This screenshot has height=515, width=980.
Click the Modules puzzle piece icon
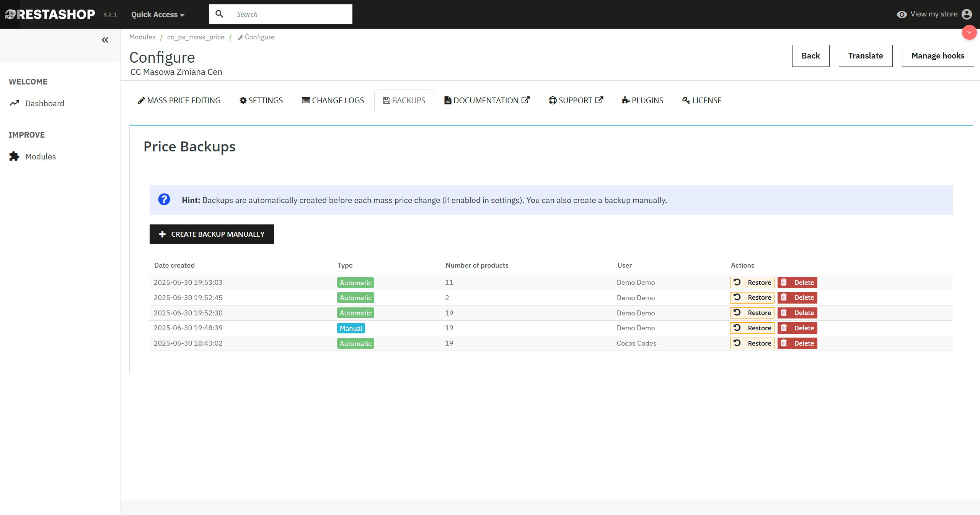(15, 156)
